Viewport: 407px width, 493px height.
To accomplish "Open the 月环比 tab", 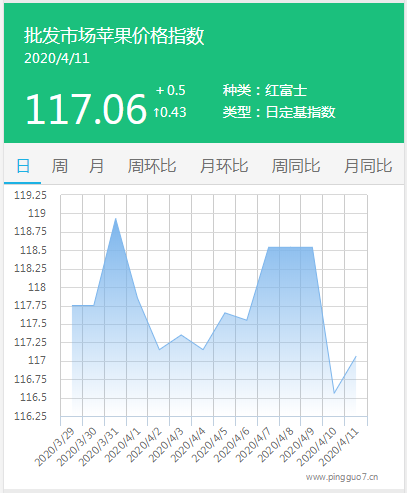I will [x=224, y=166].
